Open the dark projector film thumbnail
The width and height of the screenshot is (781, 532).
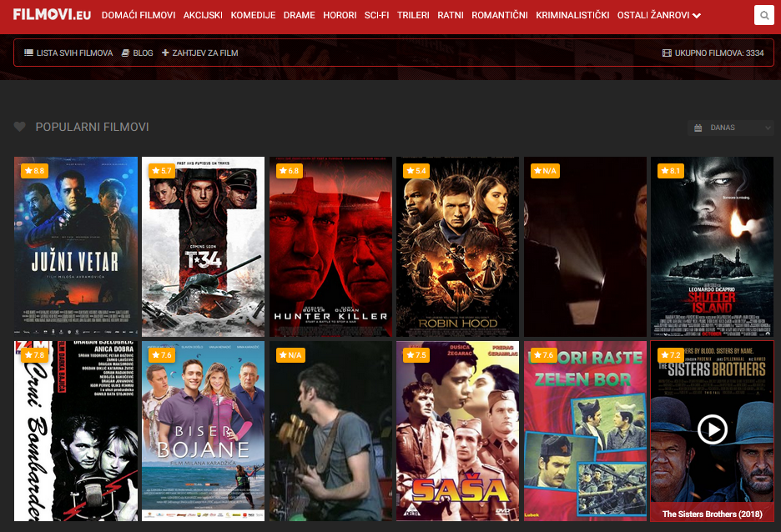point(585,247)
